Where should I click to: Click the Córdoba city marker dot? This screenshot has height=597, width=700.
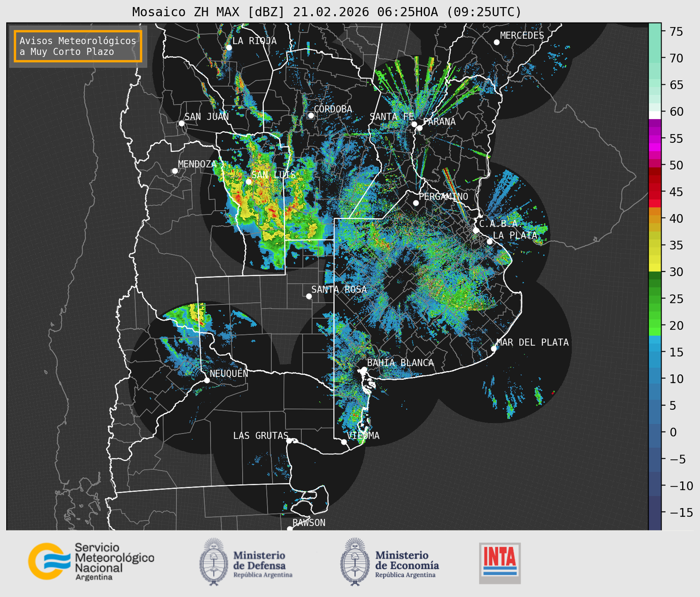point(311,115)
